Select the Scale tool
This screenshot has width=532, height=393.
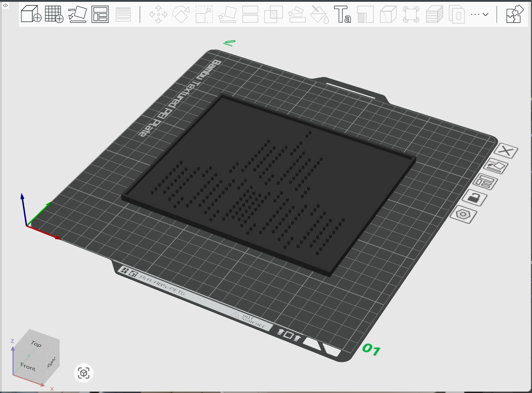click(204, 14)
